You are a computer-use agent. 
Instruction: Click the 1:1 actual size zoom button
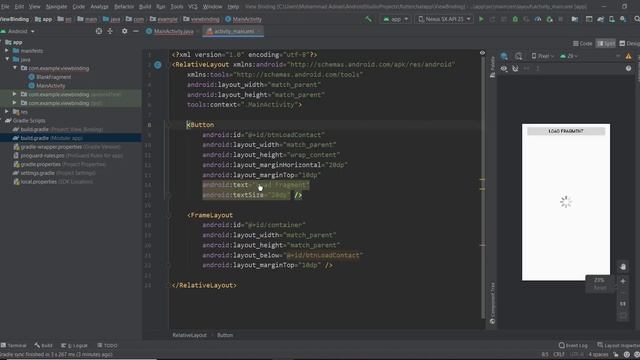(623, 304)
